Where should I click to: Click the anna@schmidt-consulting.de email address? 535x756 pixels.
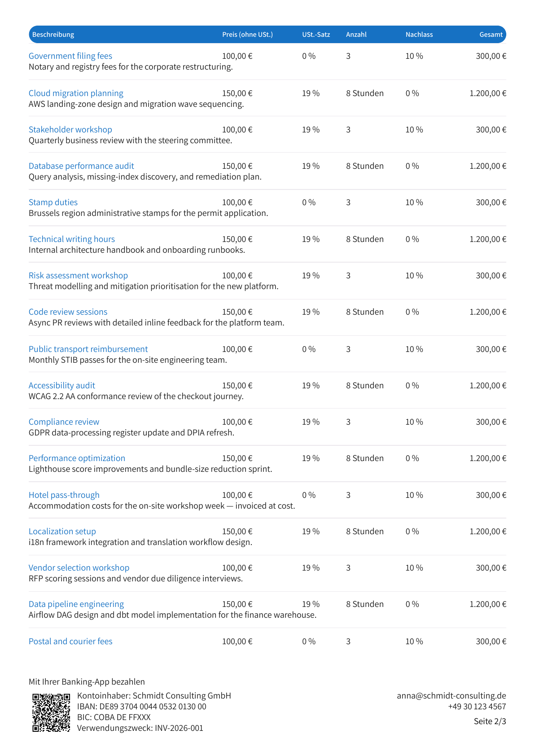click(452, 696)
